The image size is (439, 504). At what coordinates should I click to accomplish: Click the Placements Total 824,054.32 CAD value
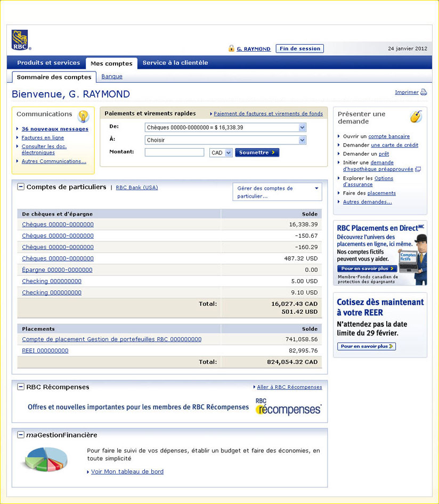292,362
